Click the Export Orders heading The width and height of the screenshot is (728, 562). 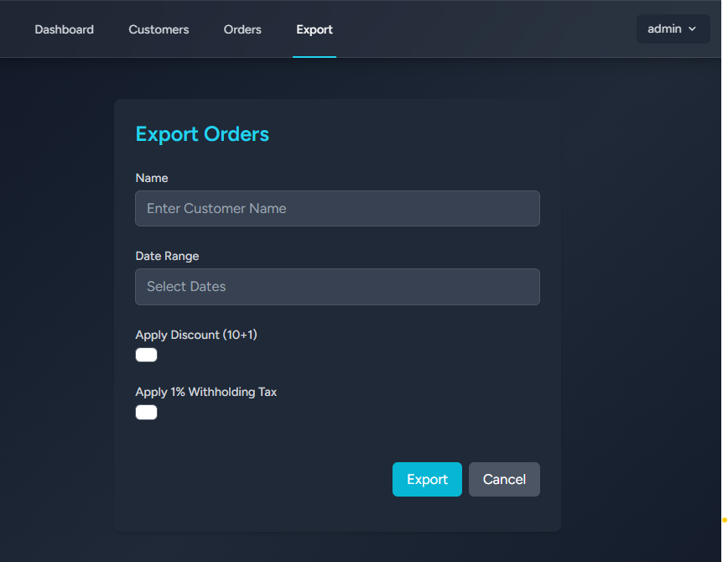coord(202,133)
